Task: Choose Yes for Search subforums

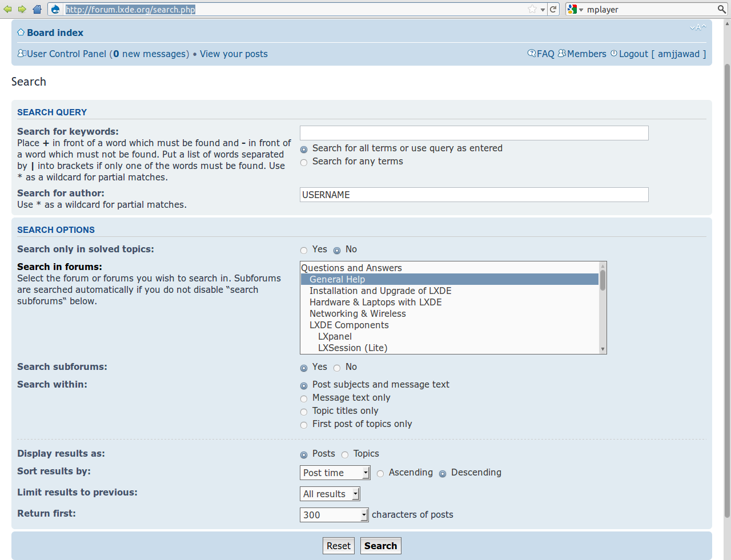Action: click(x=304, y=368)
